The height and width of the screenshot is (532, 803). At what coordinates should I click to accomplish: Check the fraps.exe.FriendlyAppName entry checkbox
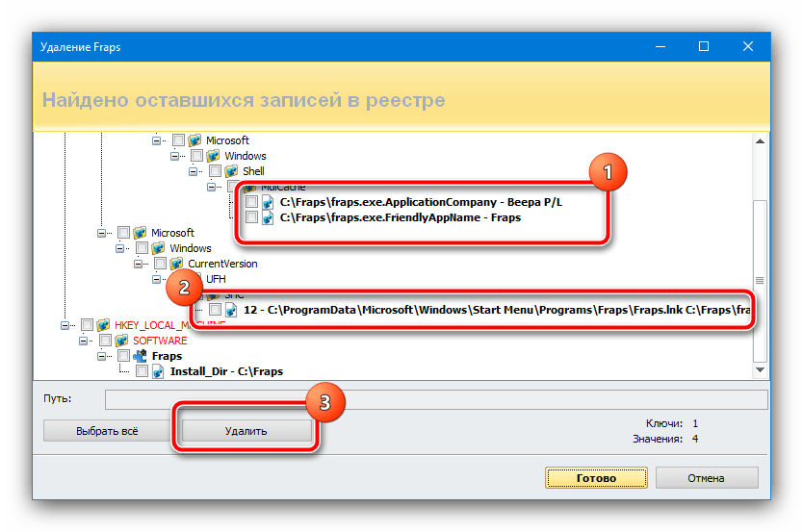pos(251,218)
